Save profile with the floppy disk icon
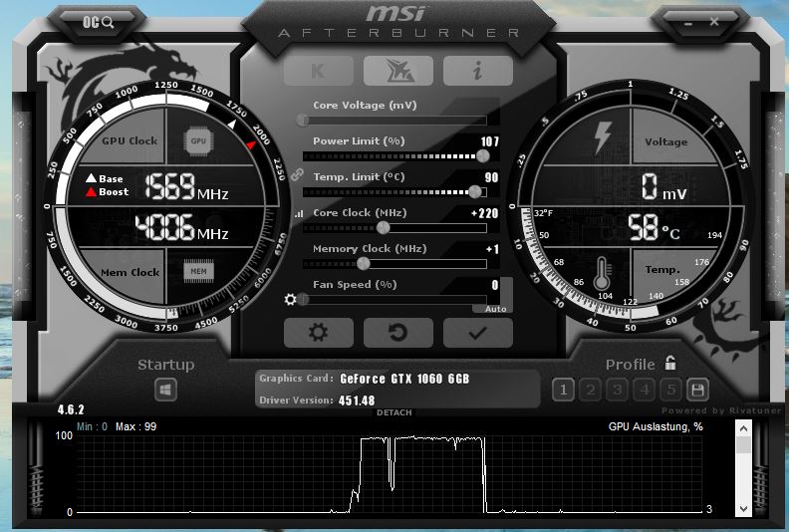 coord(697,390)
